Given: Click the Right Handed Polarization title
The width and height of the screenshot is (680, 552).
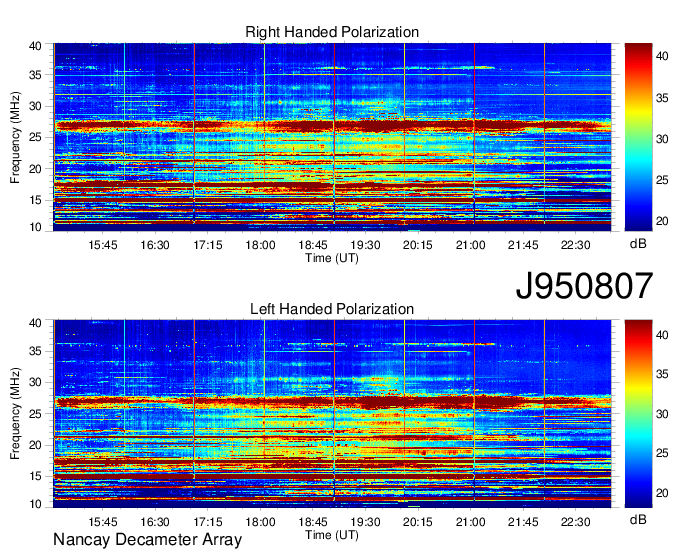Looking at the screenshot, I should 332,32.
